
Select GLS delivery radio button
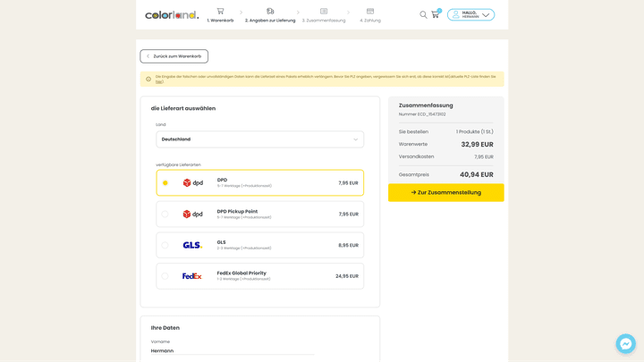click(165, 245)
